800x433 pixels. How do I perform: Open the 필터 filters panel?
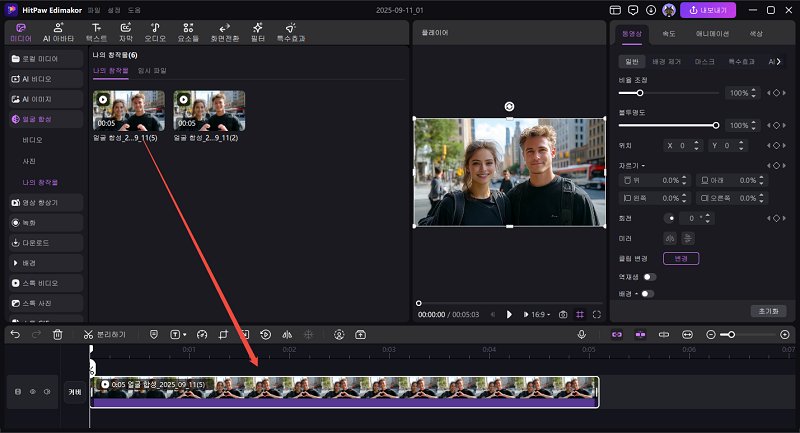[x=258, y=32]
